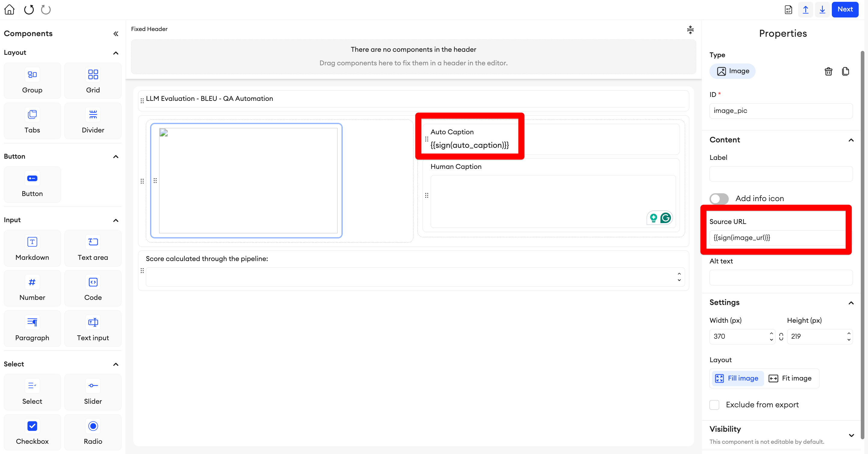Check the Exclude from export checkbox

tap(714, 405)
